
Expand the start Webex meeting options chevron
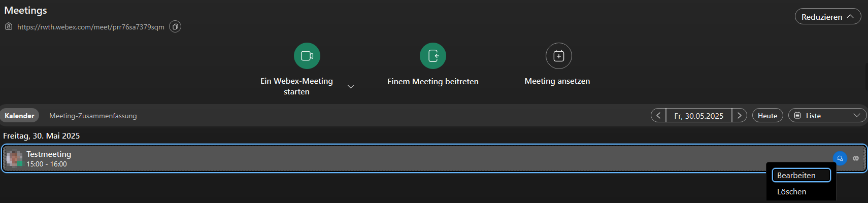[x=350, y=86]
